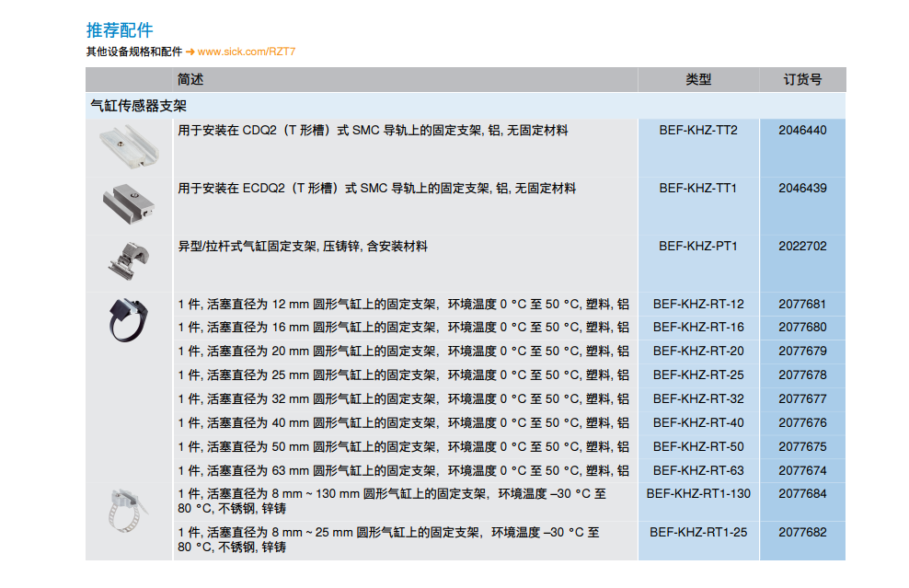The image size is (909, 588).
Task: Select order number 2077679
Action: coord(803,351)
